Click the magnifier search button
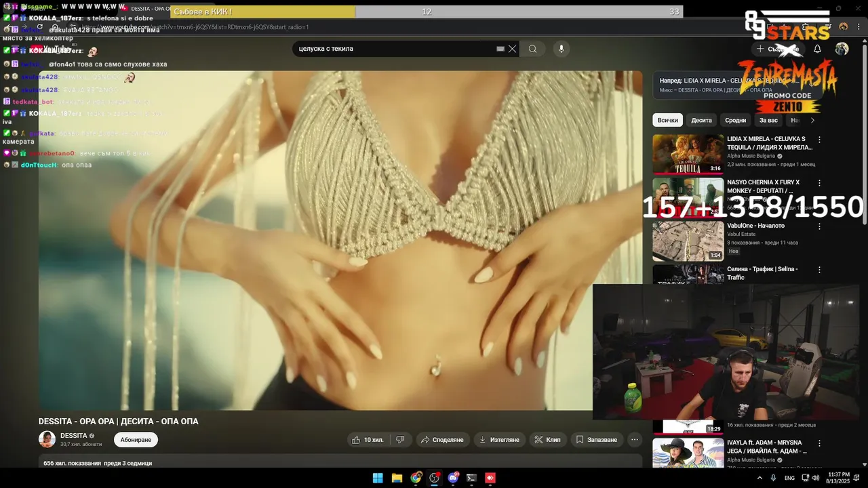Screen dimensions: 868x488 (532, 49)
